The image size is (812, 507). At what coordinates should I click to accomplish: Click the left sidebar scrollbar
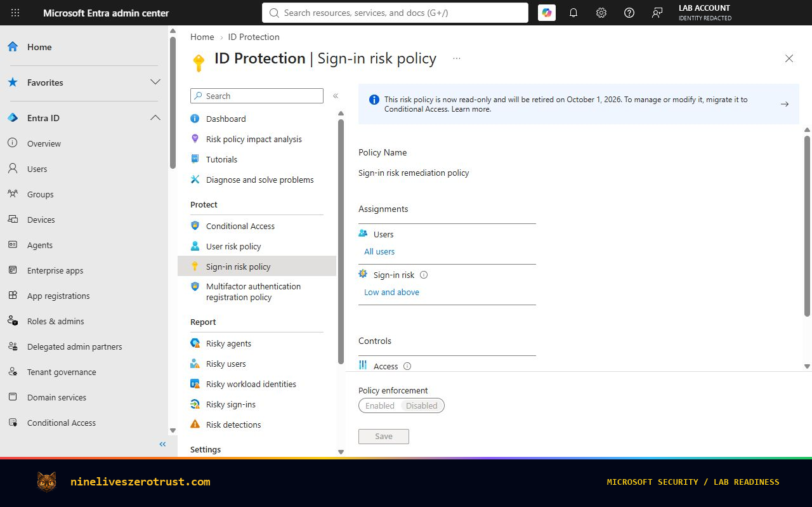pos(173,103)
